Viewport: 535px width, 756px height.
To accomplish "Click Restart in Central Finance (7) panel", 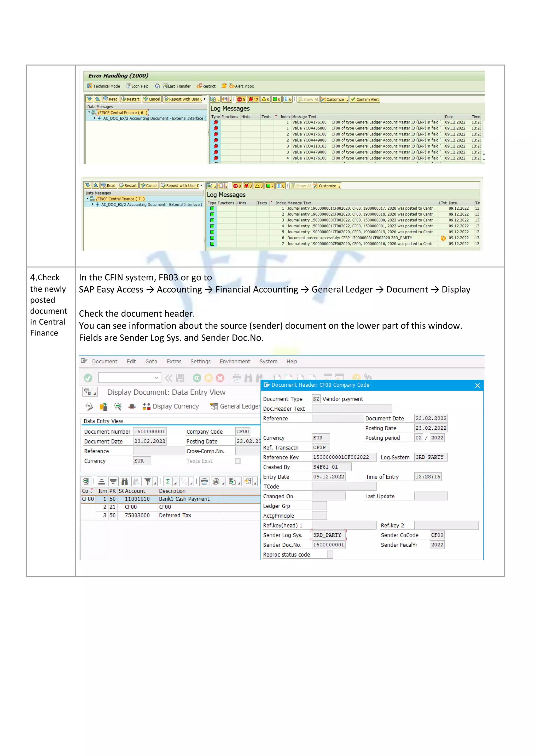I will [128, 186].
